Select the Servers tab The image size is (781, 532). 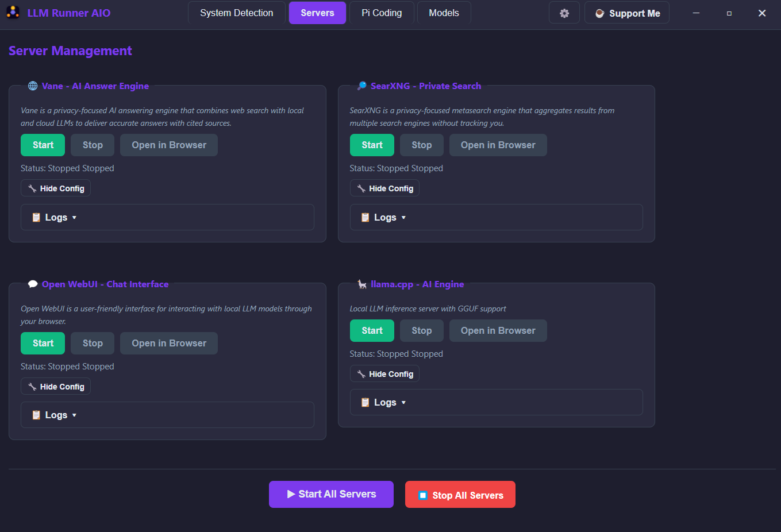pos(317,13)
